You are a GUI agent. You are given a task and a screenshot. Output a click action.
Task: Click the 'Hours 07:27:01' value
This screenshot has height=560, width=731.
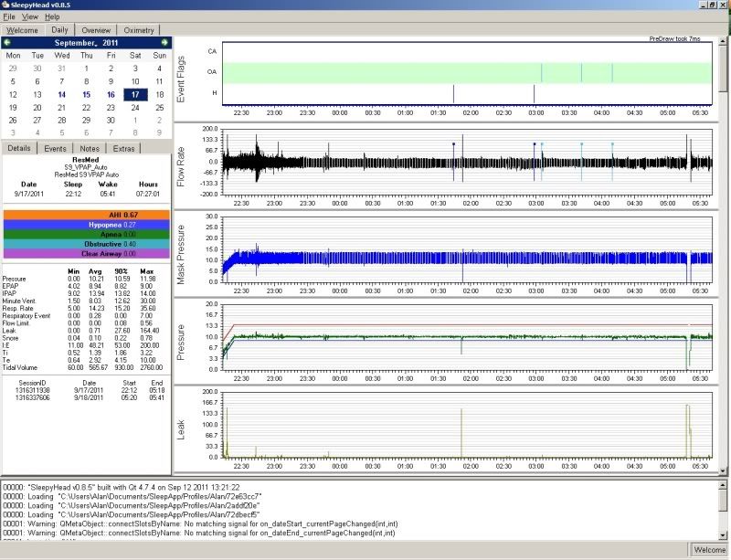pos(148,194)
